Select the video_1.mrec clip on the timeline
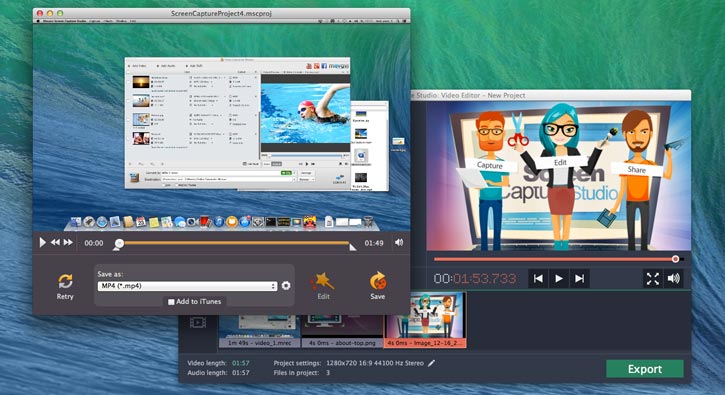725x395 pixels. [x=260, y=332]
